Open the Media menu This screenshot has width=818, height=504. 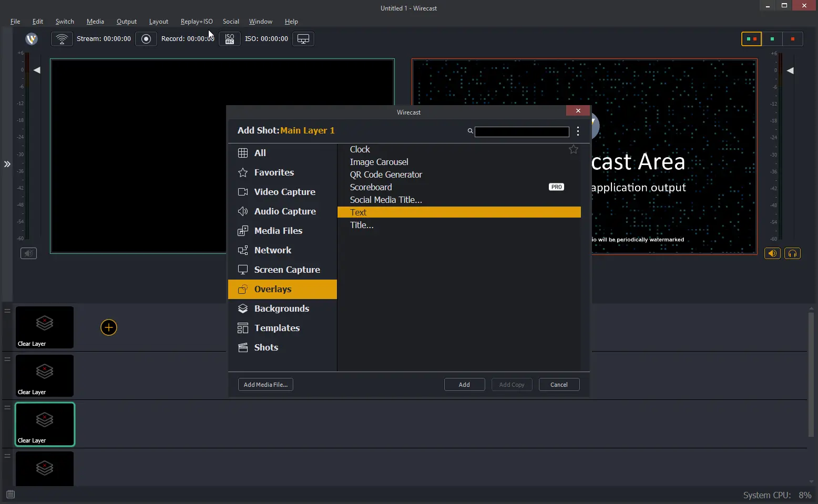(95, 22)
